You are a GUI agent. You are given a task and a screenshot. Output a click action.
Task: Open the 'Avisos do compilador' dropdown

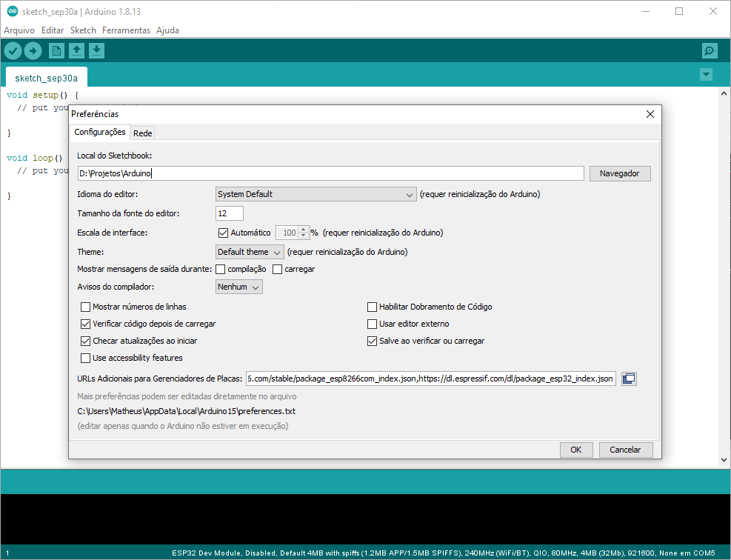point(239,287)
